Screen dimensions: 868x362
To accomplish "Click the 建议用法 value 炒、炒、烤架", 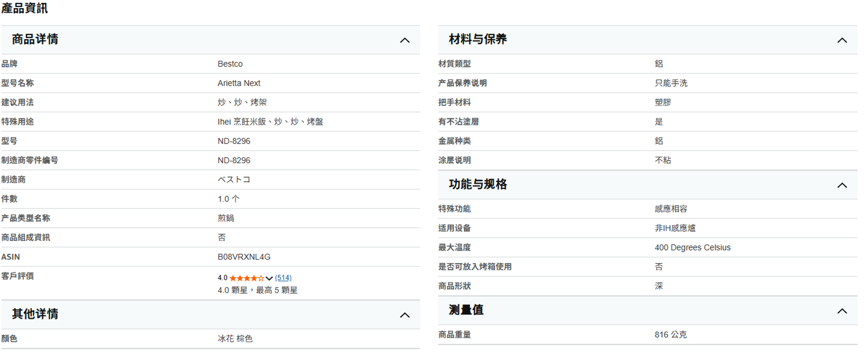I will (242, 102).
